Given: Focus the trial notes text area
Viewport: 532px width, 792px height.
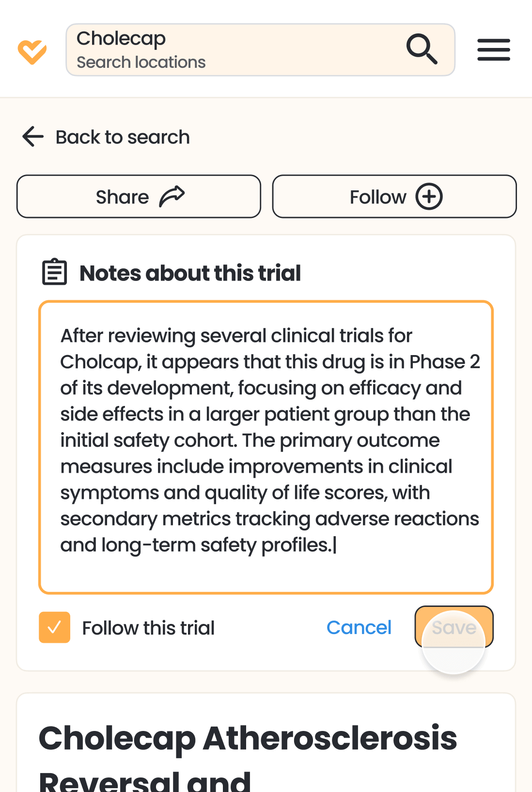Looking at the screenshot, I should tap(266, 447).
